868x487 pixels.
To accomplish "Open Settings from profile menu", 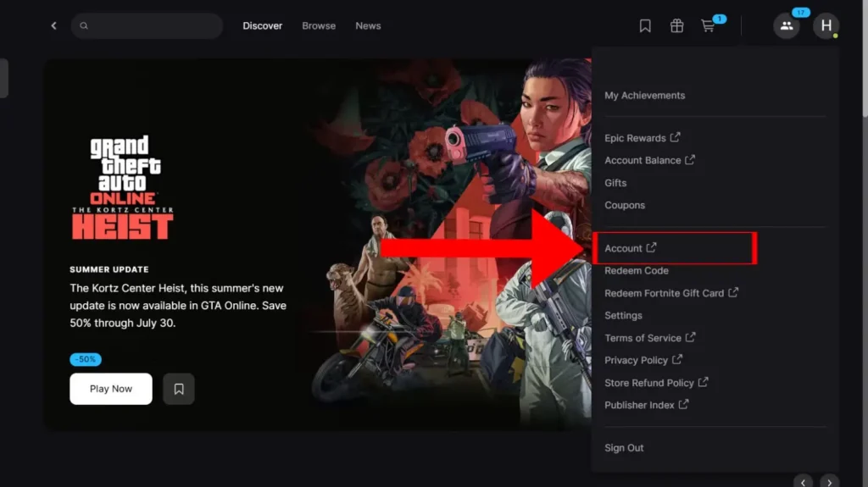I will coord(623,315).
